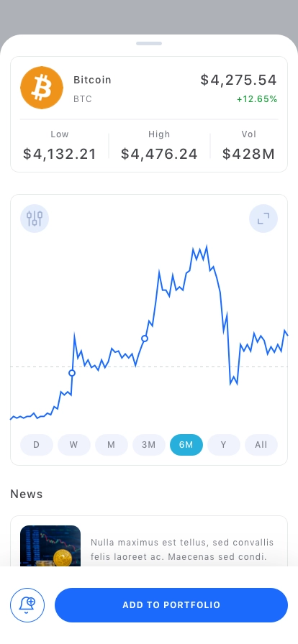
Task: Switch chart to M range
Action: 112,445
